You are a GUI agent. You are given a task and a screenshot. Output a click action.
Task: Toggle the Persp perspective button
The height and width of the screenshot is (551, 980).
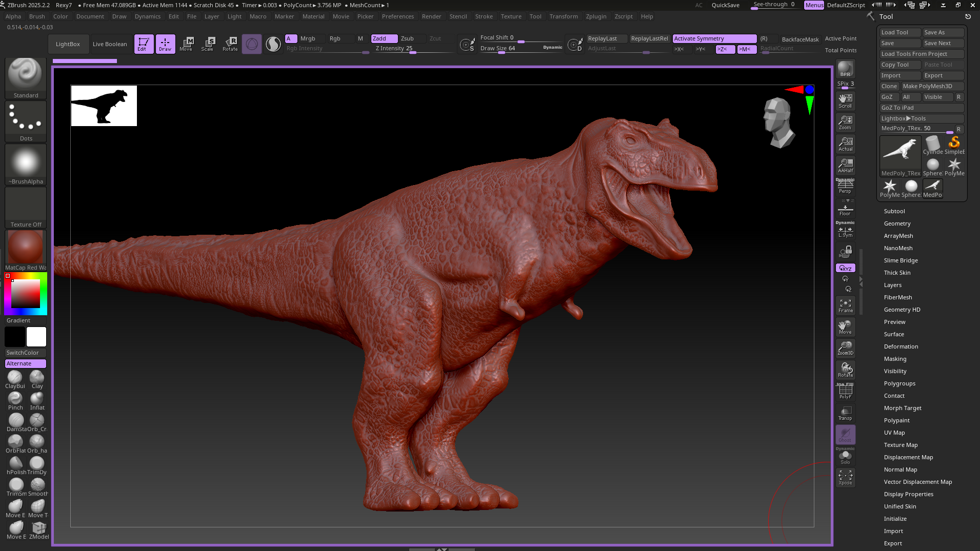pos(845,186)
